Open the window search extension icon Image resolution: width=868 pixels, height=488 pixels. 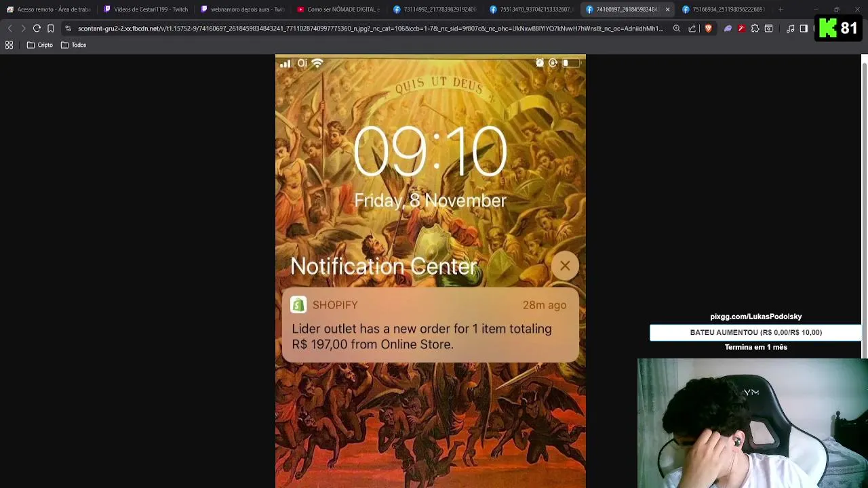click(768, 28)
